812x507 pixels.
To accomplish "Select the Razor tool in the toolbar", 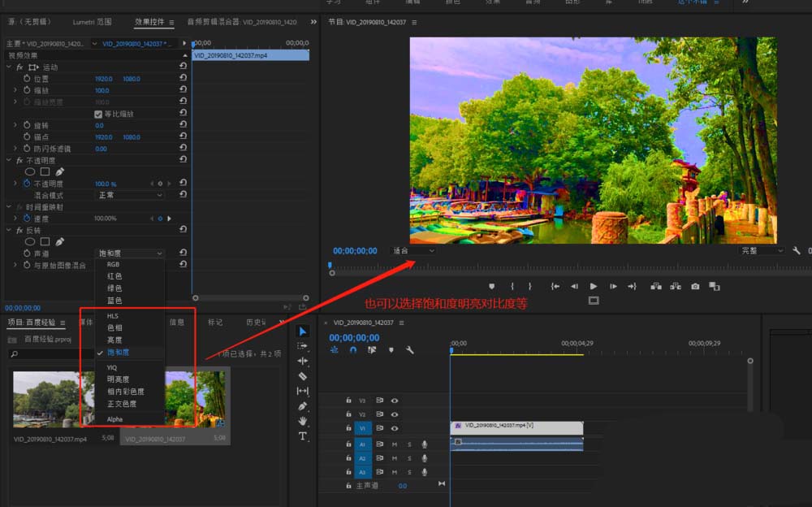I will [x=303, y=376].
